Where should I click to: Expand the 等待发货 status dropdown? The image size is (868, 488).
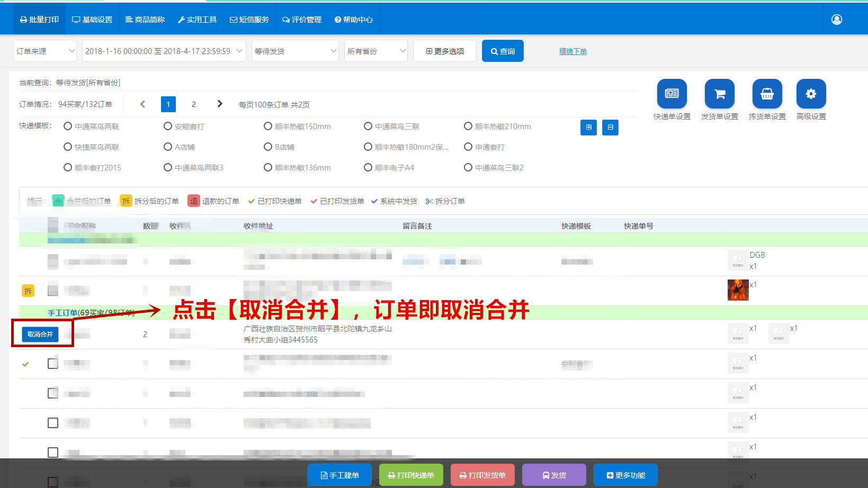click(x=294, y=50)
